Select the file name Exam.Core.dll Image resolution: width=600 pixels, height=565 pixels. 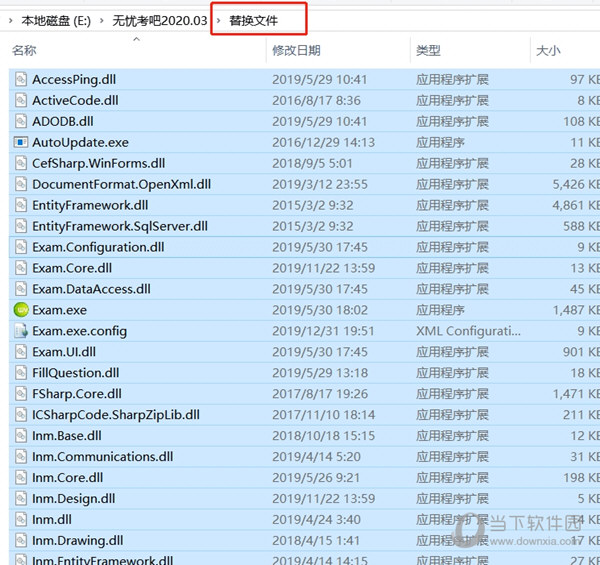[72, 268]
